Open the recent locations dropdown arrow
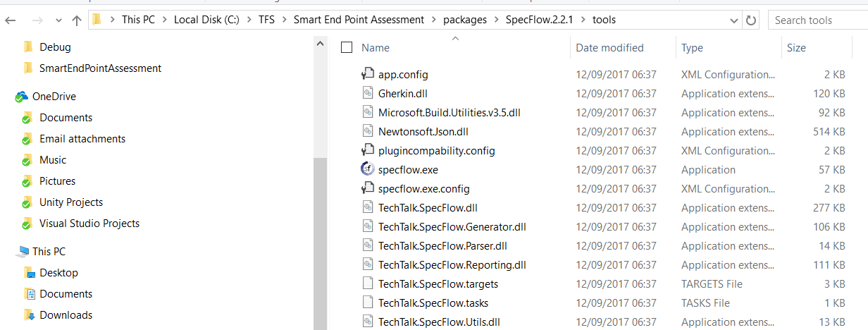This screenshot has height=330, width=868. pos(57,20)
